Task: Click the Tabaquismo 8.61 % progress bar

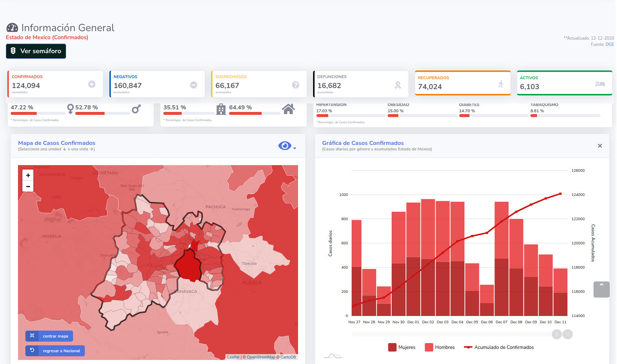Action: pyautogui.click(x=565, y=116)
